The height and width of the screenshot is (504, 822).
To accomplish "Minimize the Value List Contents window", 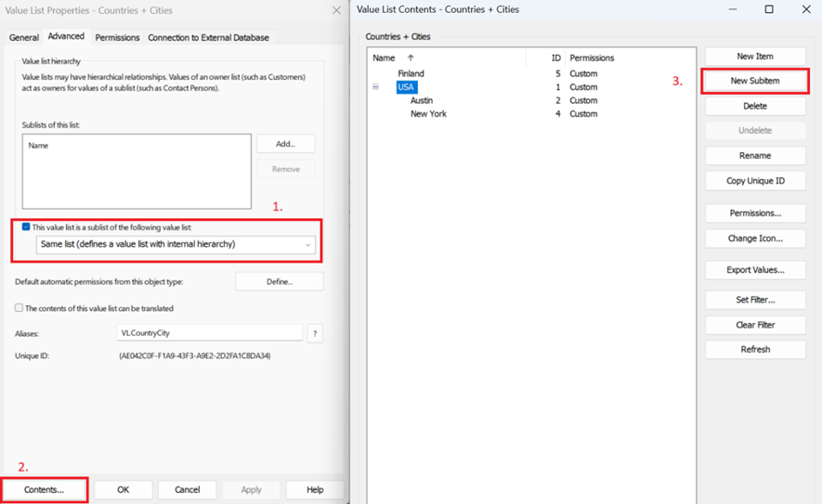I will (732, 9).
